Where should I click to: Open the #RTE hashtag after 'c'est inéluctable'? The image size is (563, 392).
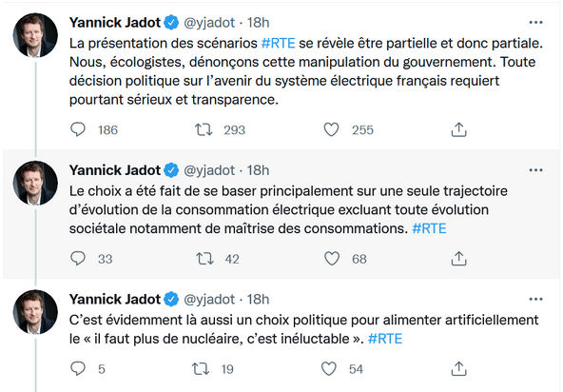coord(385,339)
